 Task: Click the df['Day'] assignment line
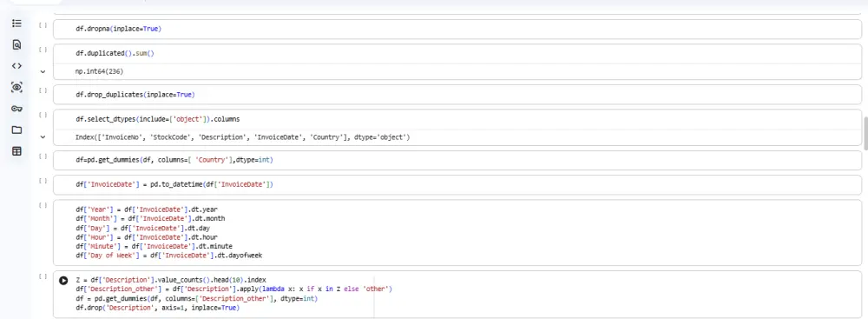coord(142,228)
